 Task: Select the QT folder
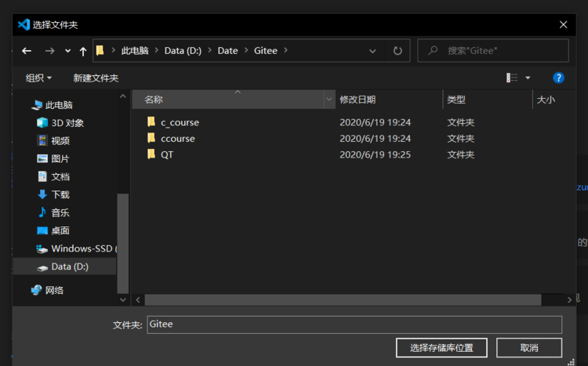pos(167,154)
